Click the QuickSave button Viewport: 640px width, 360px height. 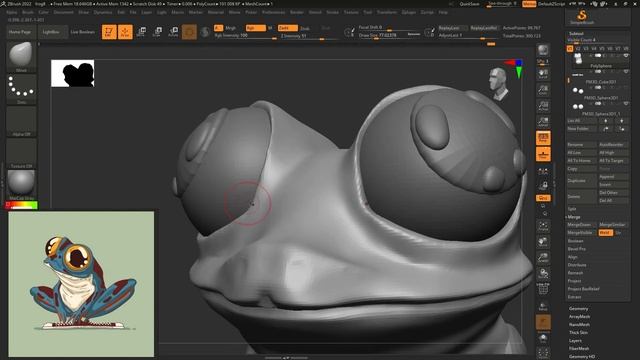coord(469,4)
